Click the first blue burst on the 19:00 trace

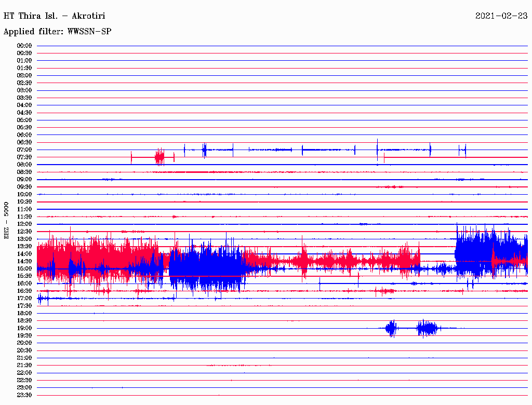point(391,328)
